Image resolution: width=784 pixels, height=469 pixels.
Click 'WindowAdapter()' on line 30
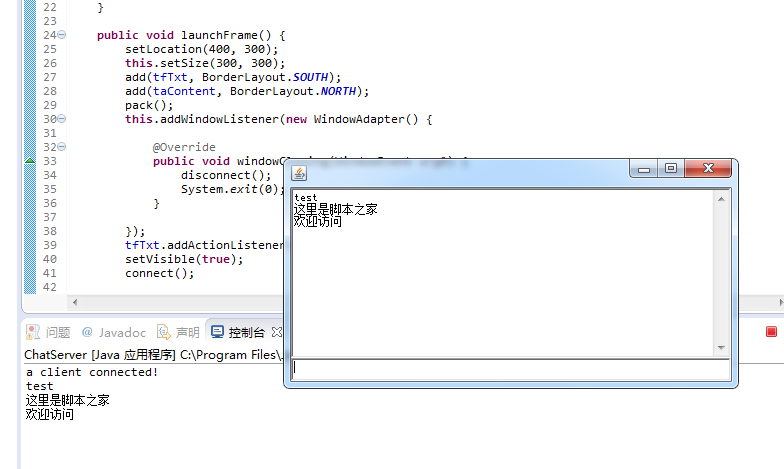click(366, 119)
